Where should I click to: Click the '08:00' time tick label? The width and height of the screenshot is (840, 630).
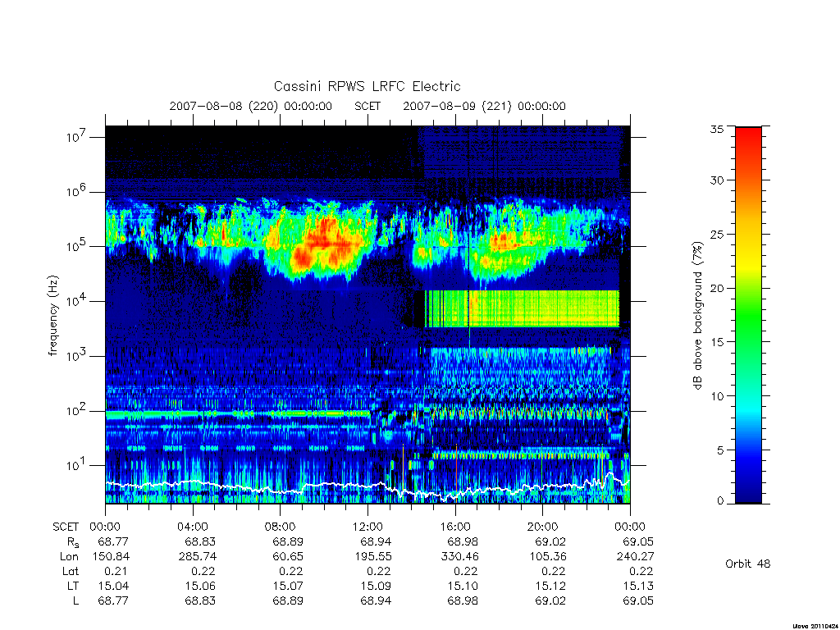[x=281, y=527]
